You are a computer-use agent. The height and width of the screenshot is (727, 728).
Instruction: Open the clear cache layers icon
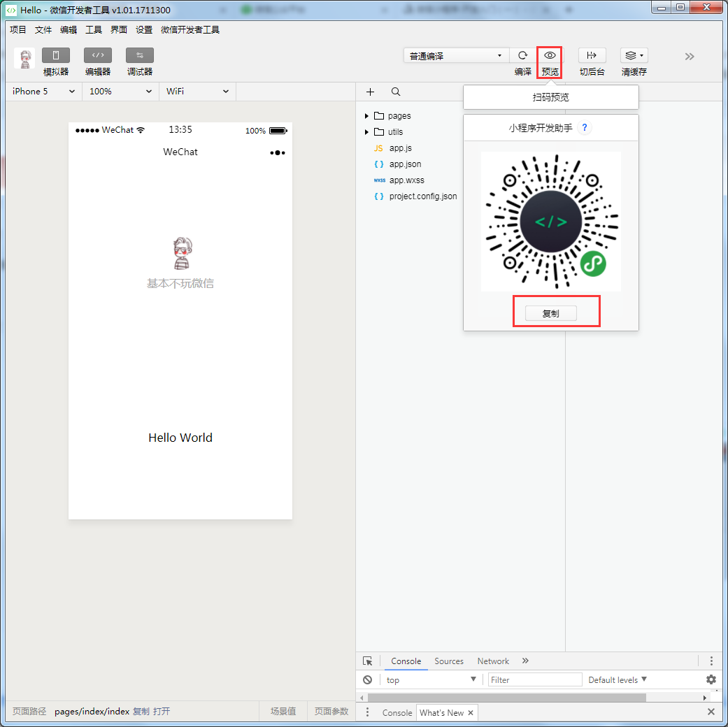[634, 55]
